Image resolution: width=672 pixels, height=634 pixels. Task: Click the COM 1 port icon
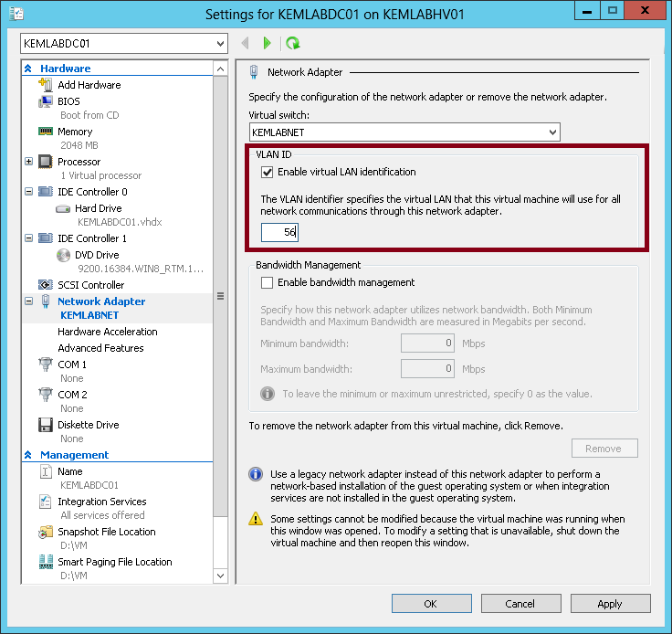(46, 365)
